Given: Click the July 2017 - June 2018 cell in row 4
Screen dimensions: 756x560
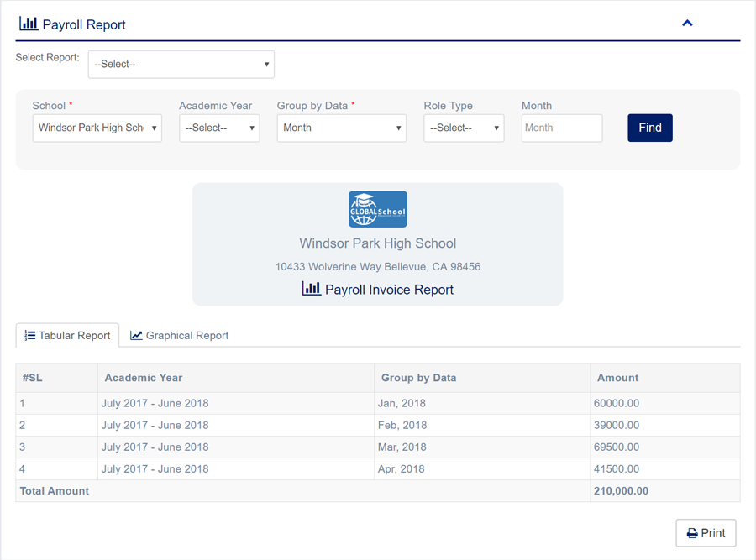Looking at the screenshot, I should (x=236, y=469).
